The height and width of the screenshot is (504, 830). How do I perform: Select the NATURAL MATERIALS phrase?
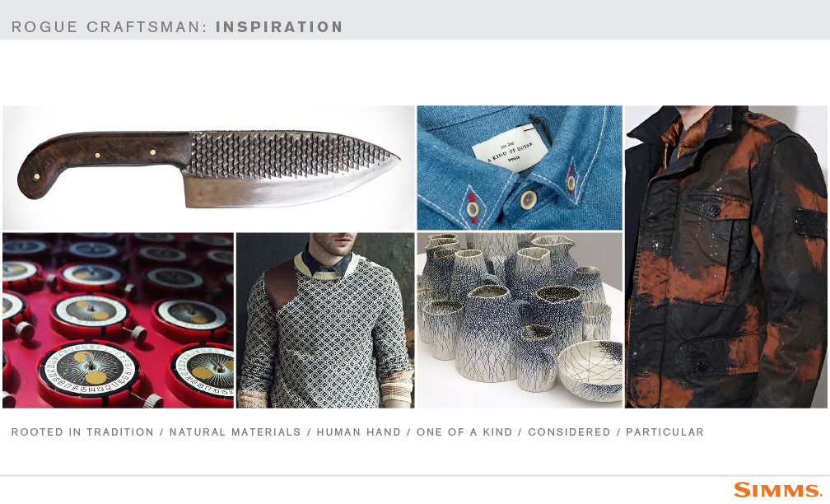[x=235, y=432]
